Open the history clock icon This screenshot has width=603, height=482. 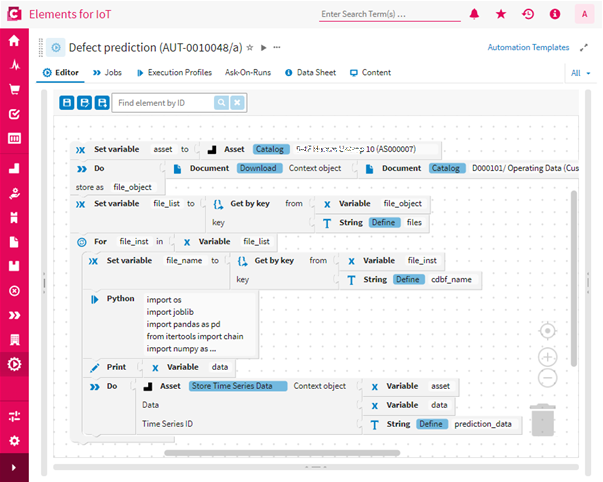point(528,14)
